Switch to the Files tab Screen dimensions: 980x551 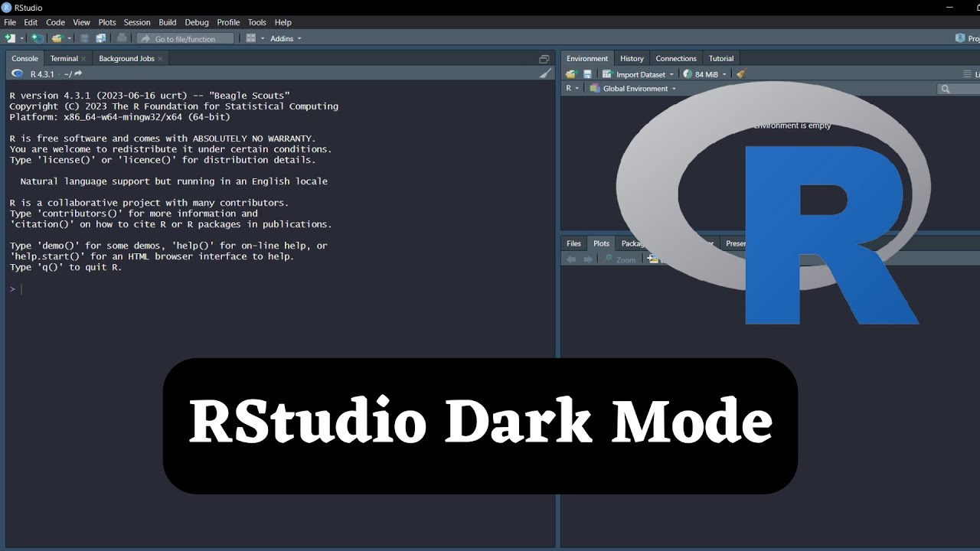pyautogui.click(x=573, y=243)
